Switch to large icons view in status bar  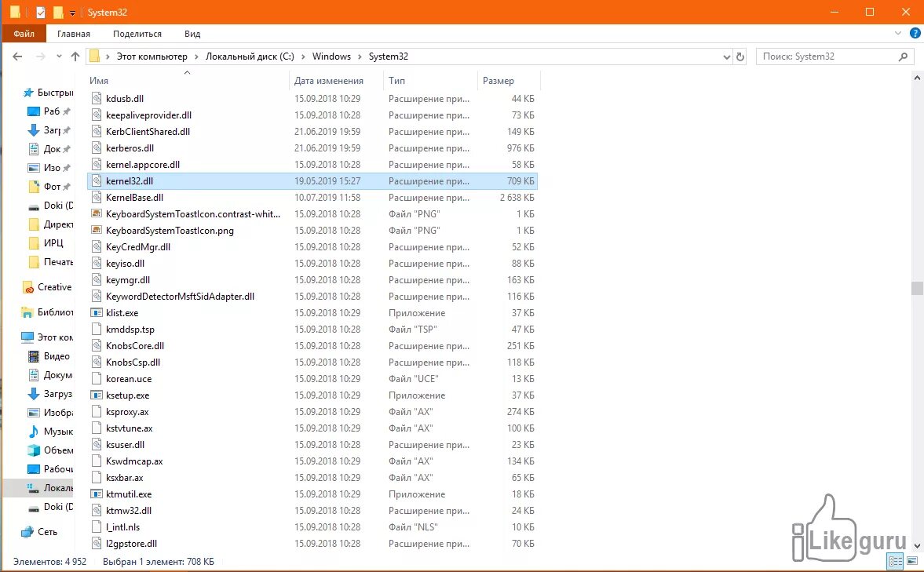[912, 561]
